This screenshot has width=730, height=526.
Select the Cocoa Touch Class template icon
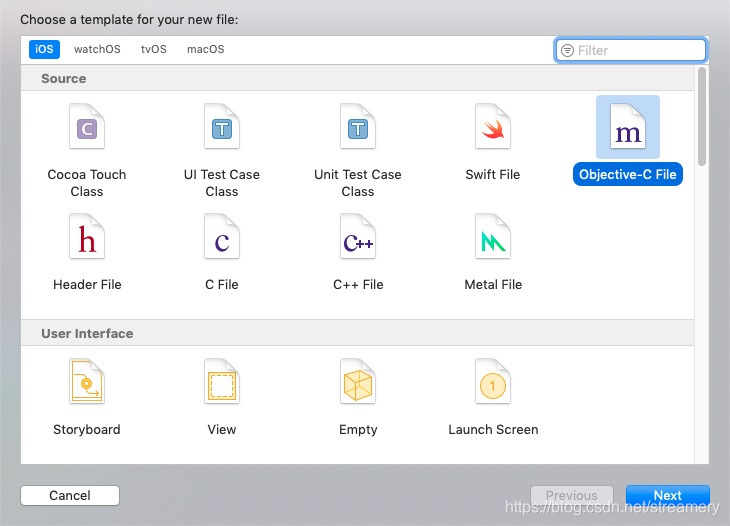pyautogui.click(x=87, y=126)
